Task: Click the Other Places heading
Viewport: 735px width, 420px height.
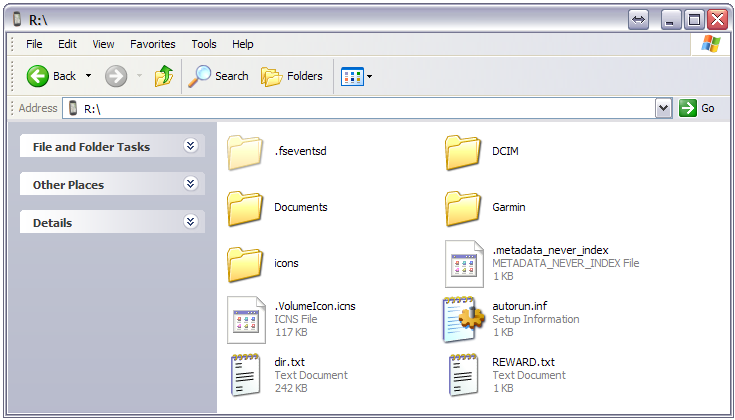Action: tap(68, 185)
